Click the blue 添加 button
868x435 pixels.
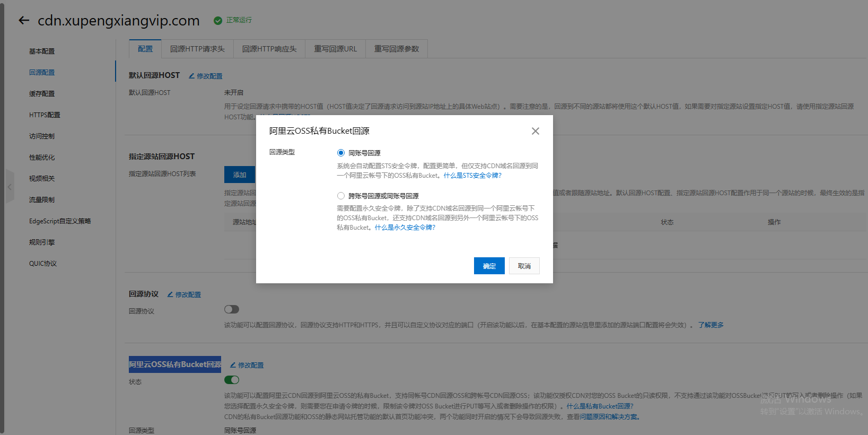click(240, 175)
